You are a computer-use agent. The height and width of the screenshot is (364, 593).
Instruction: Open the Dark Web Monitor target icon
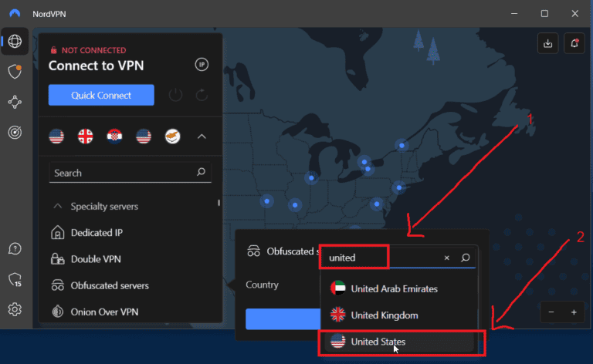coord(15,132)
